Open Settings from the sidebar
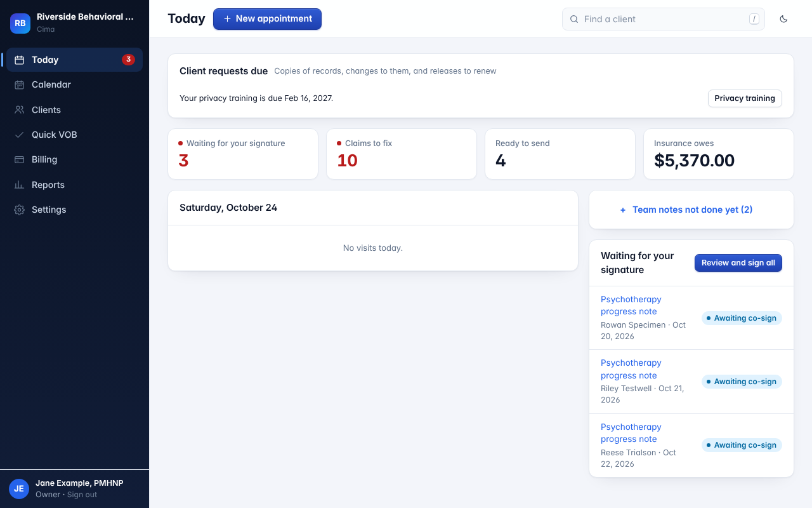This screenshot has height=508, width=812. point(74,210)
